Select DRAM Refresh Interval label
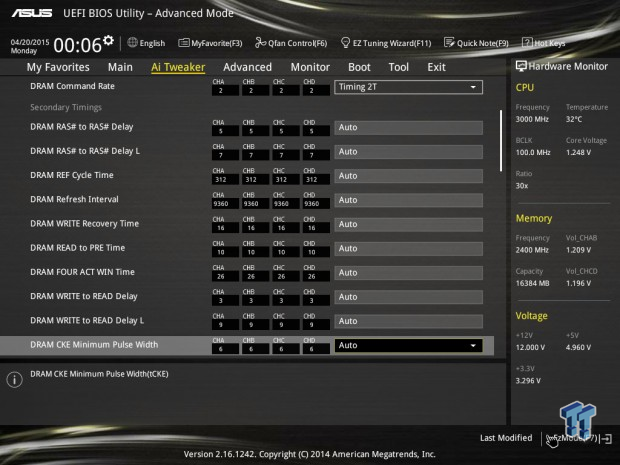620x465 pixels. click(74, 199)
